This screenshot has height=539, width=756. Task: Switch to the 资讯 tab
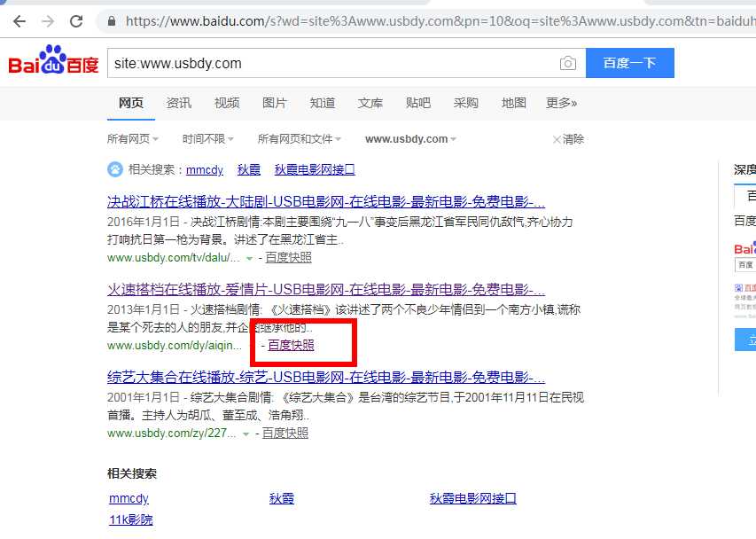pyautogui.click(x=179, y=103)
